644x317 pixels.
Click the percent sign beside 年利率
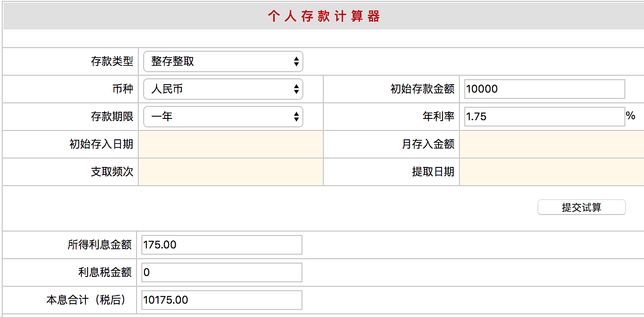(630, 116)
